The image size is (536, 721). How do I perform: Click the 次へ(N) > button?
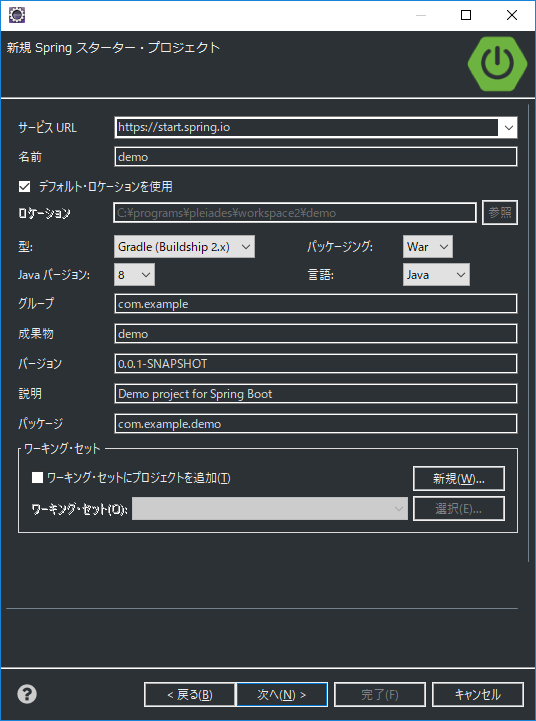282,694
